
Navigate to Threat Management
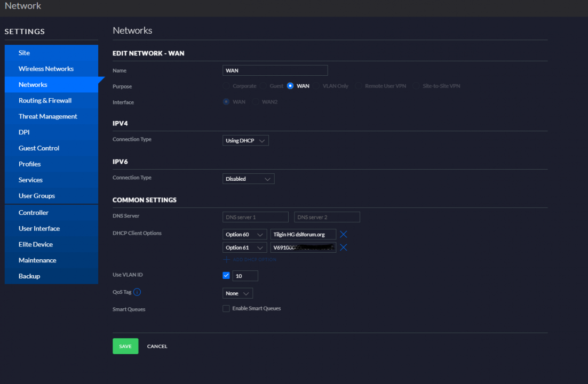(47, 116)
